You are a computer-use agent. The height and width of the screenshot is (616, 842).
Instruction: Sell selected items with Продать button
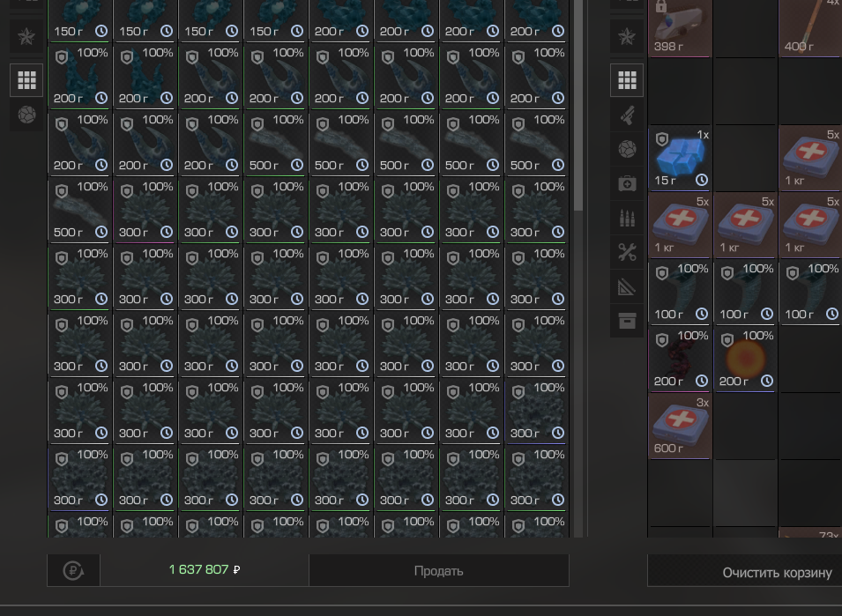coord(439,570)
